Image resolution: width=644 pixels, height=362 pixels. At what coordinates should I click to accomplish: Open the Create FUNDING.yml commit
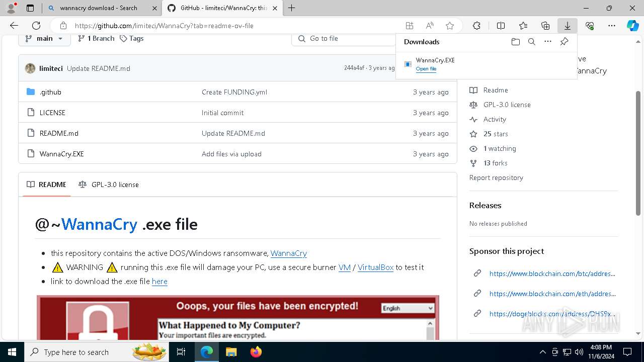coord(234,92)
